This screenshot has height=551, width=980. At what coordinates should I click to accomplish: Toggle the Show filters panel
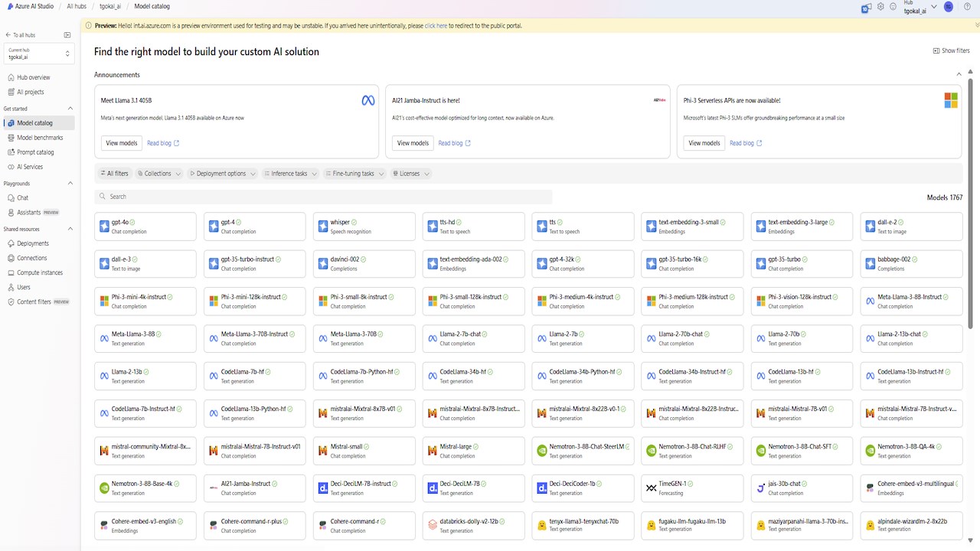pyautogui.click(x=951, y=51)
